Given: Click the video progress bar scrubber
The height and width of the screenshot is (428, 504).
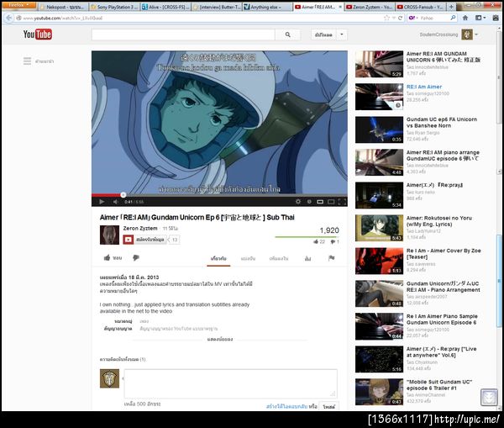Looking at the screenshot, I should [123, 195].
